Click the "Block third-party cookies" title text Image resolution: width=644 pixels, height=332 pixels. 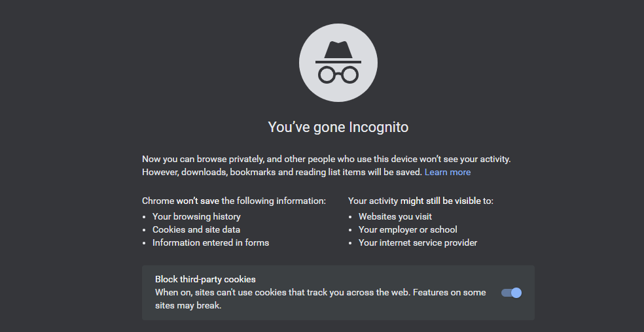[x=205, y=279]
